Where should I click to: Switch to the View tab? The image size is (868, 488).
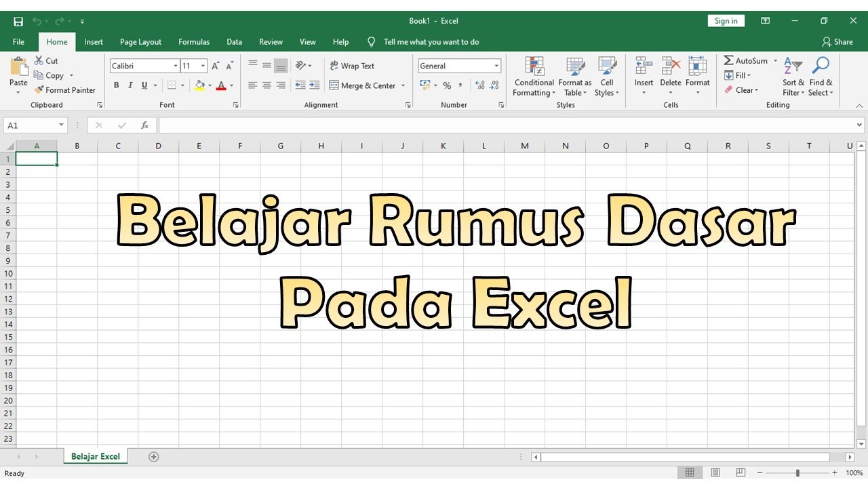(x=308, y=42)
